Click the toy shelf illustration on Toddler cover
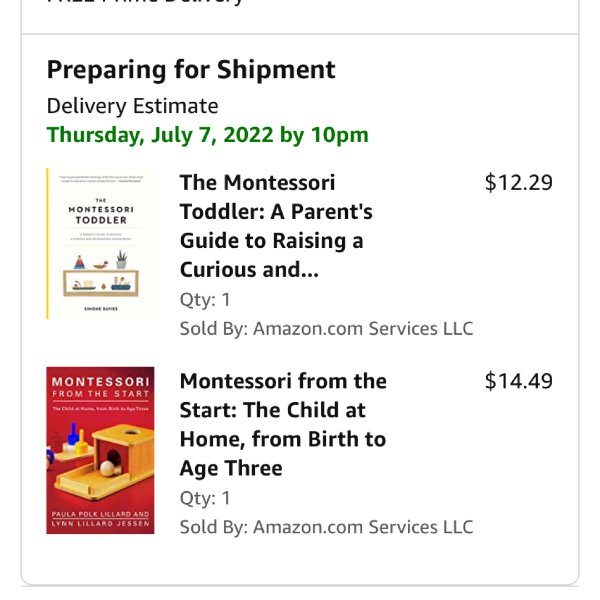Image resolution: width=600 pixels, height=600 pixels. coord(101,274)
